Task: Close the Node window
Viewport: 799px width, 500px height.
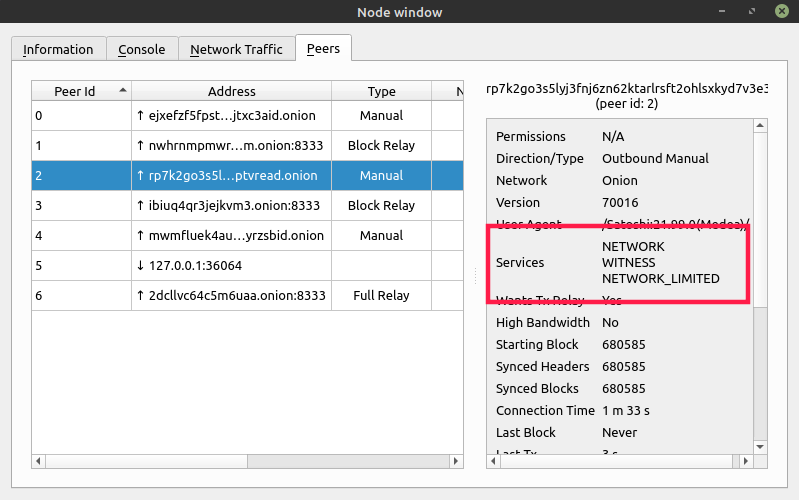Action: 782,11
